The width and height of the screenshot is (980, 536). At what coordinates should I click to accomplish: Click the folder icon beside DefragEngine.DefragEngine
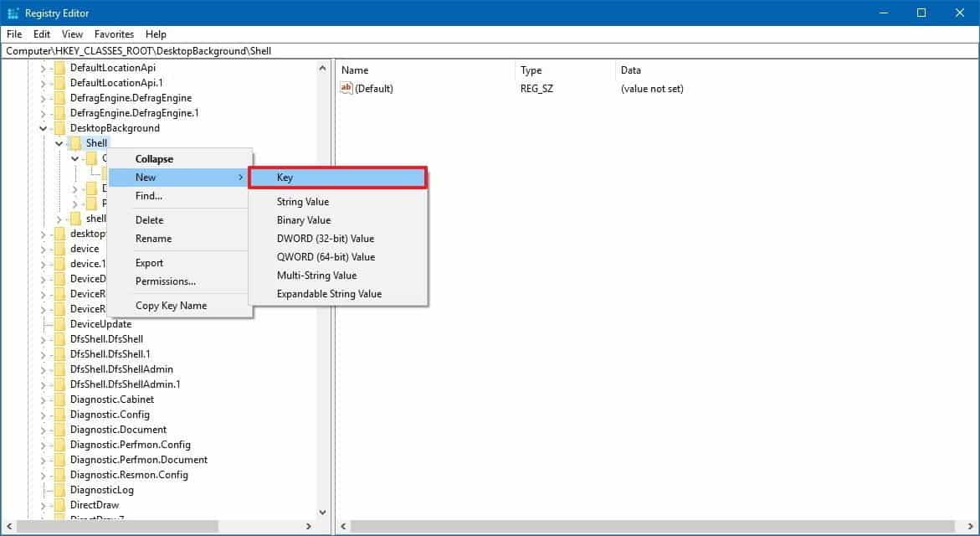(60, 97)
